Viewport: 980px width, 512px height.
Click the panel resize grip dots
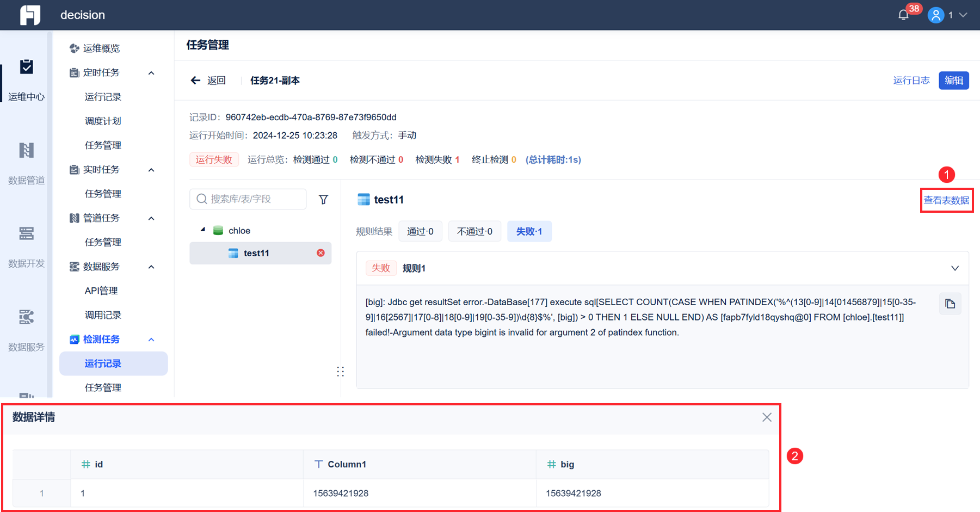pyautogui.click(x=341, y=372)
